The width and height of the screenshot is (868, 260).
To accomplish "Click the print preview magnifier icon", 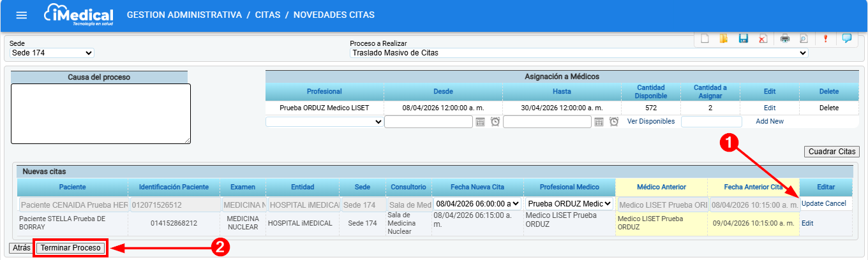I will point(804,38).
